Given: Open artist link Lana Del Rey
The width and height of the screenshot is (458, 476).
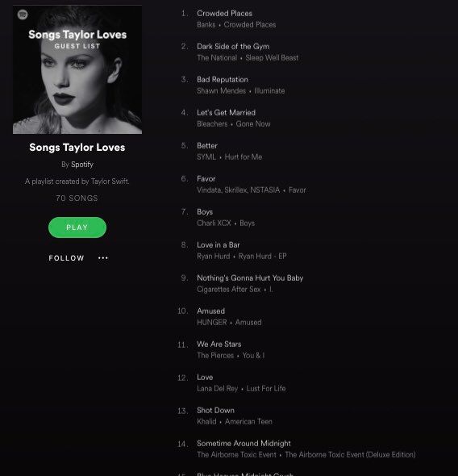Looking at the screenshot, I should coord(218,389).
